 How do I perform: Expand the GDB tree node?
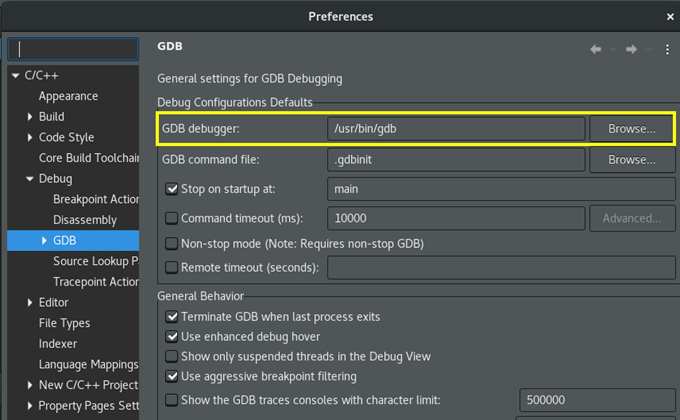[44, 240]
